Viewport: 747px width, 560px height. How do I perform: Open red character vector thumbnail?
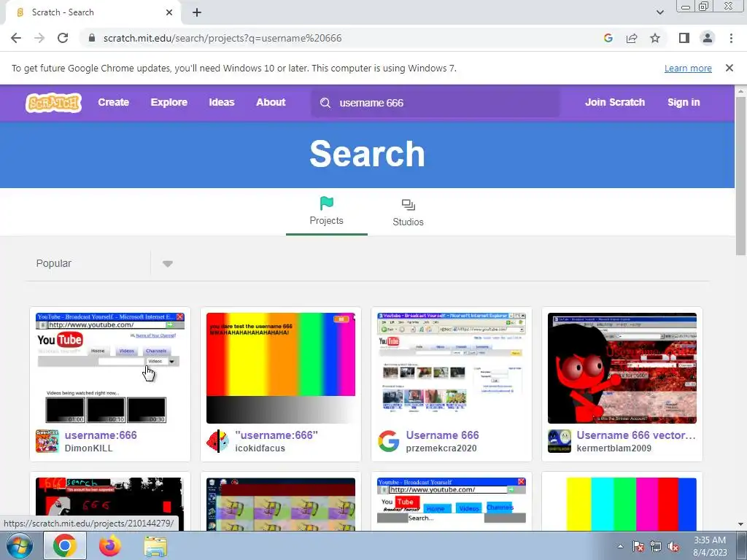[x=622, y=368]
